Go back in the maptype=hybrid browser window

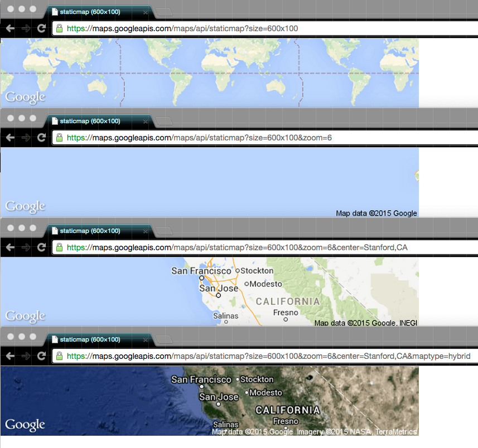coord(10,356)
